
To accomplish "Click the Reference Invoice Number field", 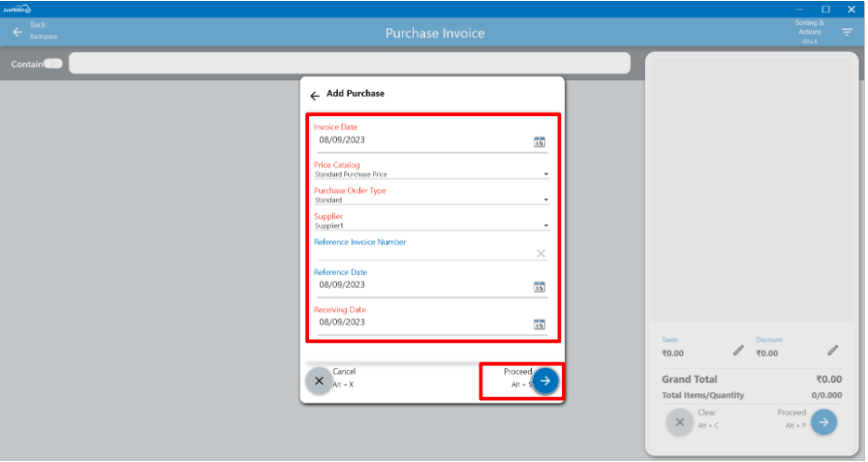I will pos(421,253).
